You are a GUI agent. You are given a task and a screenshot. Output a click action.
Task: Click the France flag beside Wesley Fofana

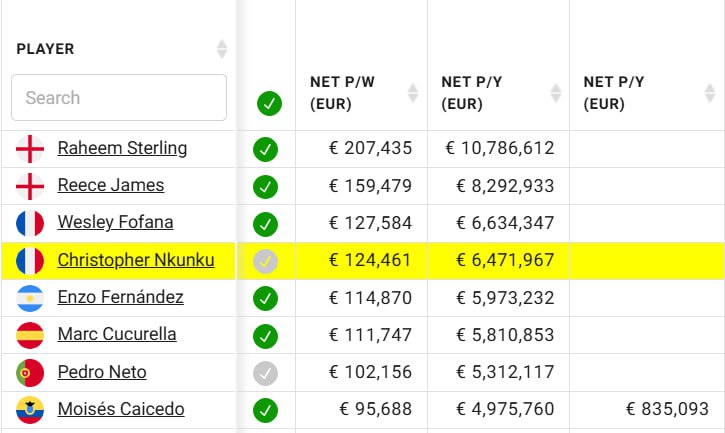(30, 223)
